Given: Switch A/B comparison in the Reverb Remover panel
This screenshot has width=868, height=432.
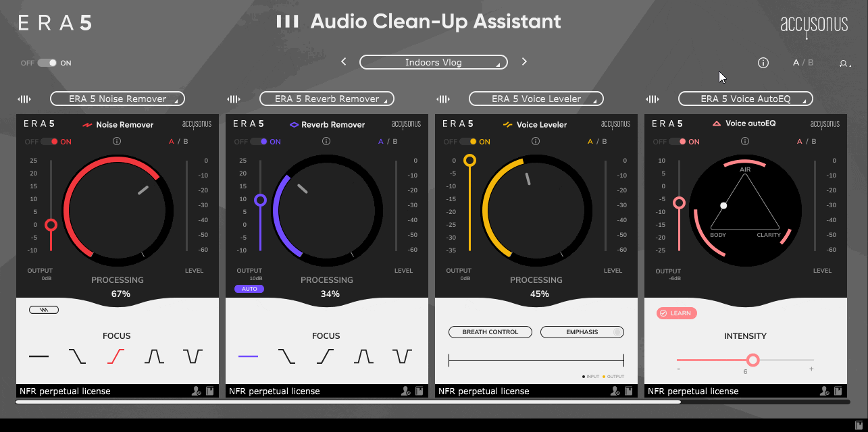Looking at the screenshot, I should (388, 142).
